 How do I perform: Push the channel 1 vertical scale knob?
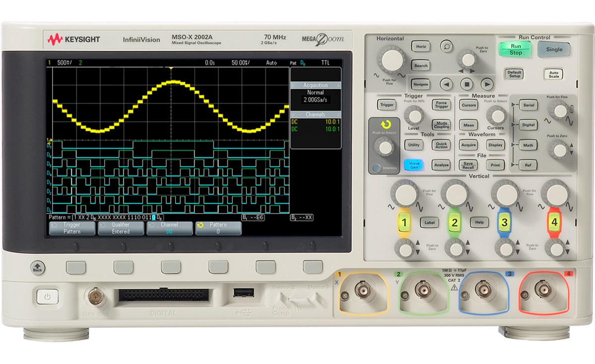tap(405, 193)
